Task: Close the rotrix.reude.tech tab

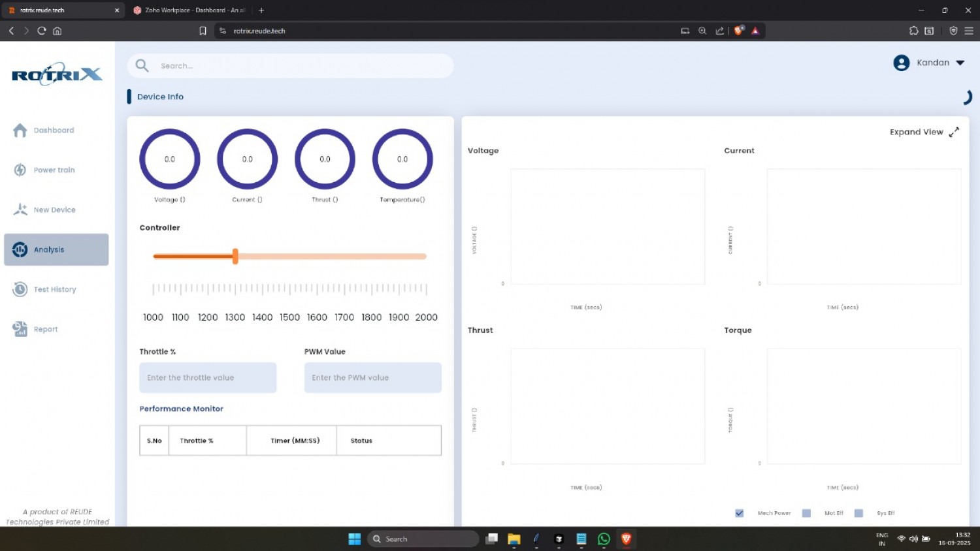Action: [117, 10]
